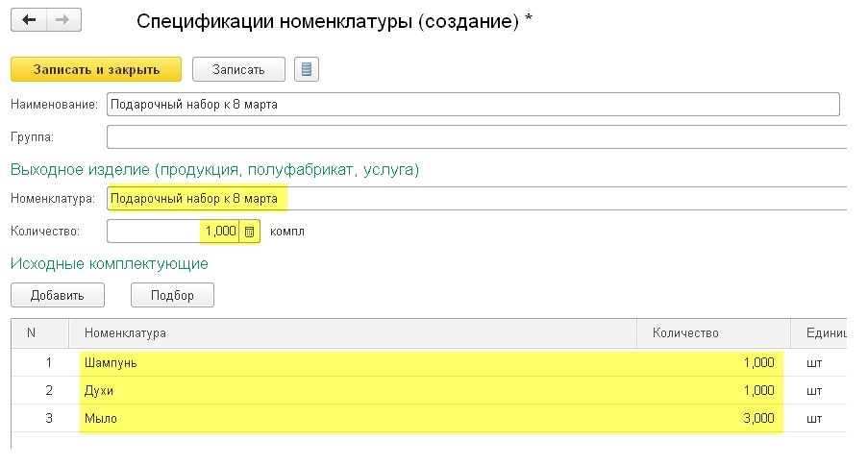Select quantity 3,000 in Мыло row

[713, 418]
